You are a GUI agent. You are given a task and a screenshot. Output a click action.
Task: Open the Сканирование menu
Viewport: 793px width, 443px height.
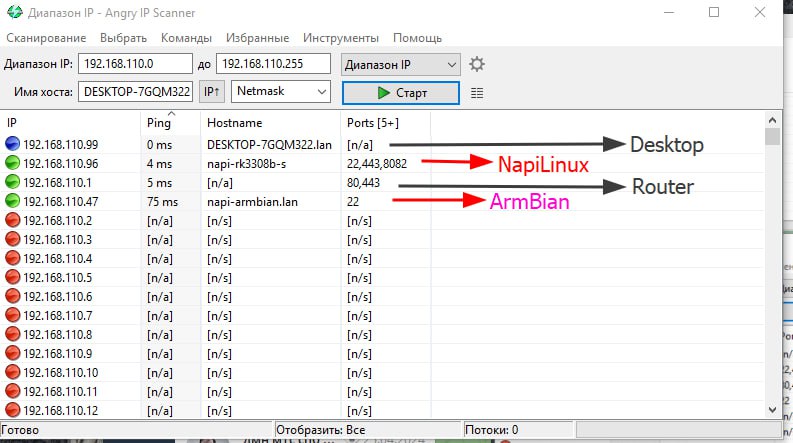pos(45,37)
